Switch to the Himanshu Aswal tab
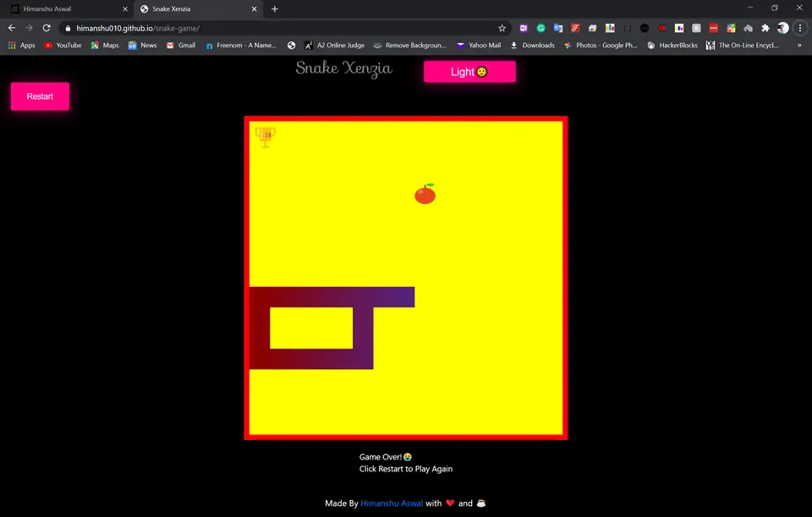 tap(68, 8)
